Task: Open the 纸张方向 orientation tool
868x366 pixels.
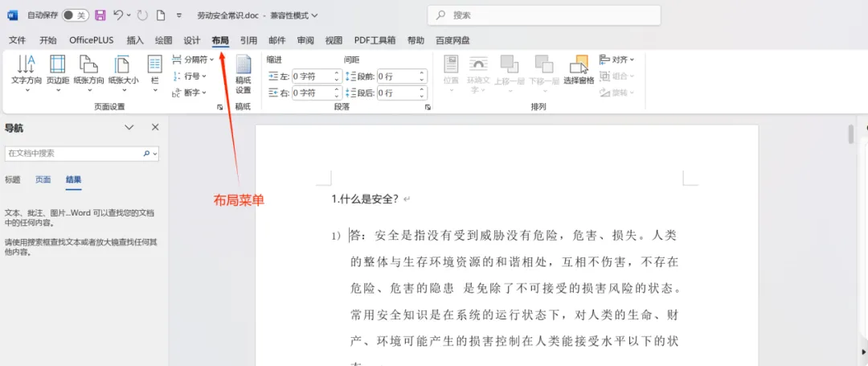Action: (88, 72)
